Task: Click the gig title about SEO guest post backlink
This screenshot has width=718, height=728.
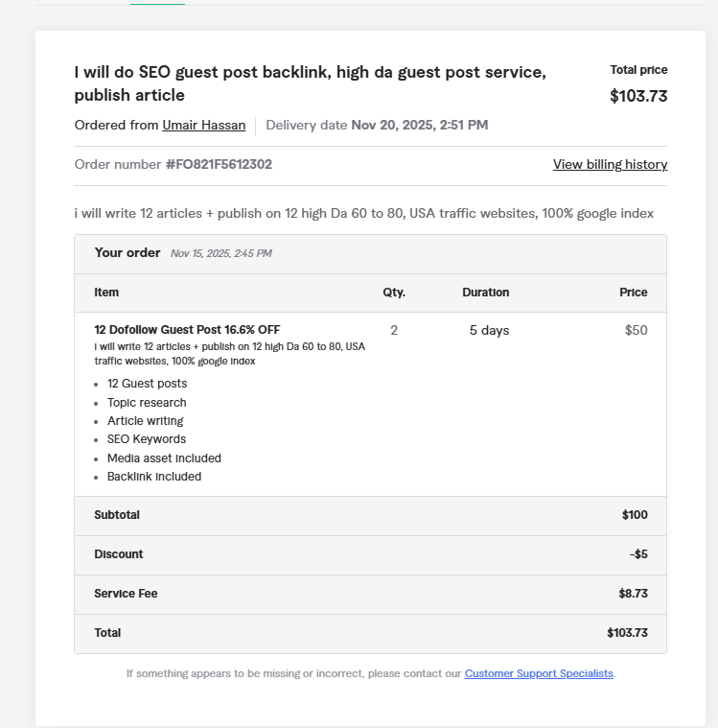Action: click(x=310, y=83)
